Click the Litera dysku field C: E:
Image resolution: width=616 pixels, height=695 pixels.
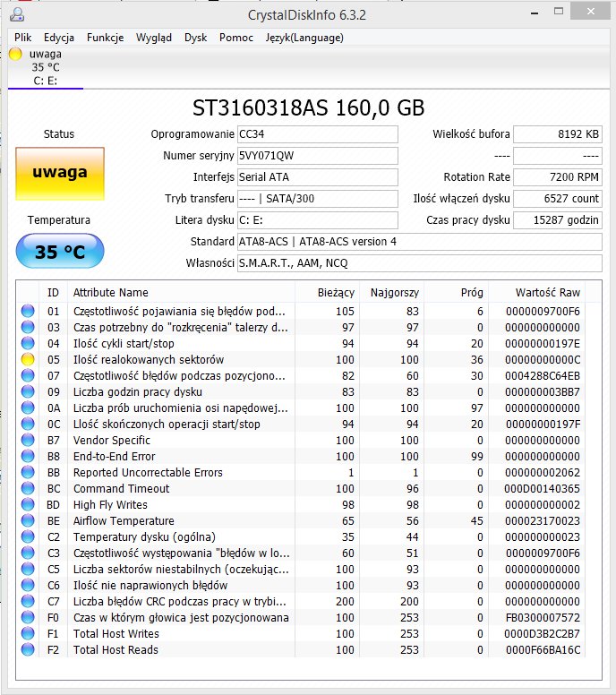coord(318,220)
